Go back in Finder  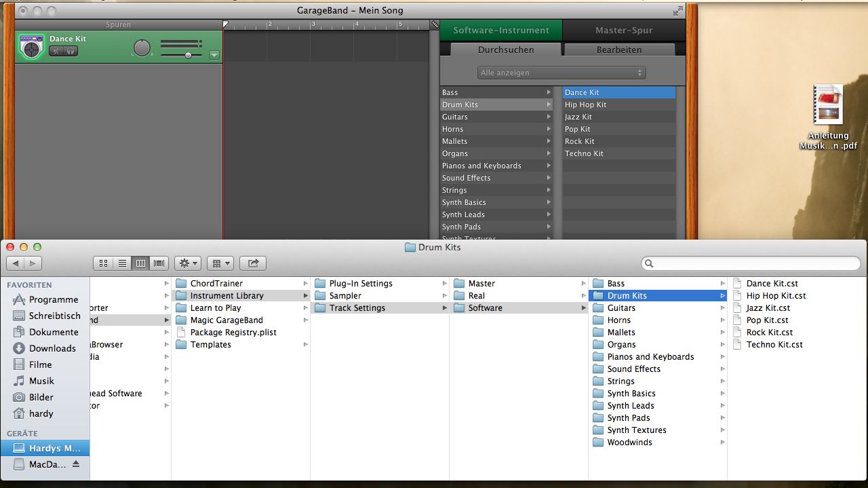[x=16, y=263]
